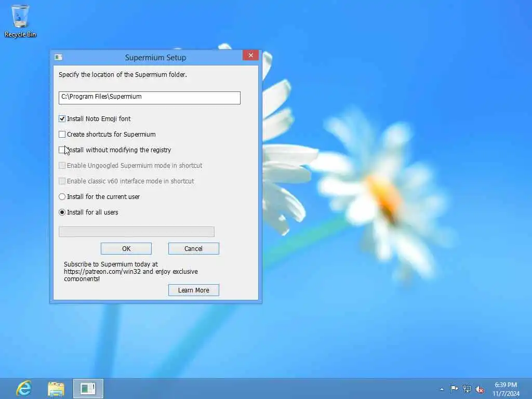Select Install for all users
532x399 pixels.
(x=62, y=212)
